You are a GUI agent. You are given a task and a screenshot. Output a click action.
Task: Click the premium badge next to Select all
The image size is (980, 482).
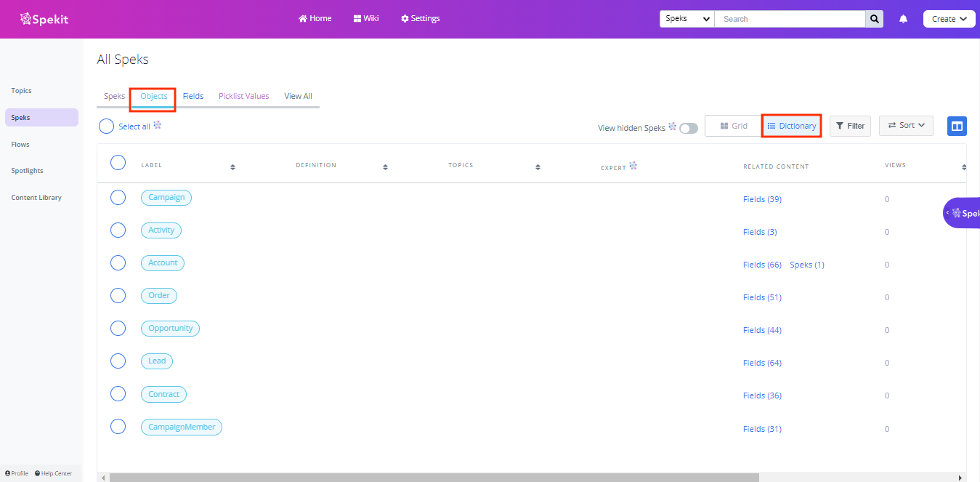point(158,125)
